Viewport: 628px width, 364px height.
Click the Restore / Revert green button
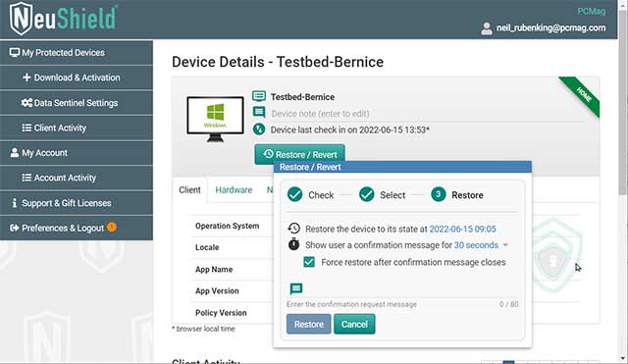click(x=299, y=154)
